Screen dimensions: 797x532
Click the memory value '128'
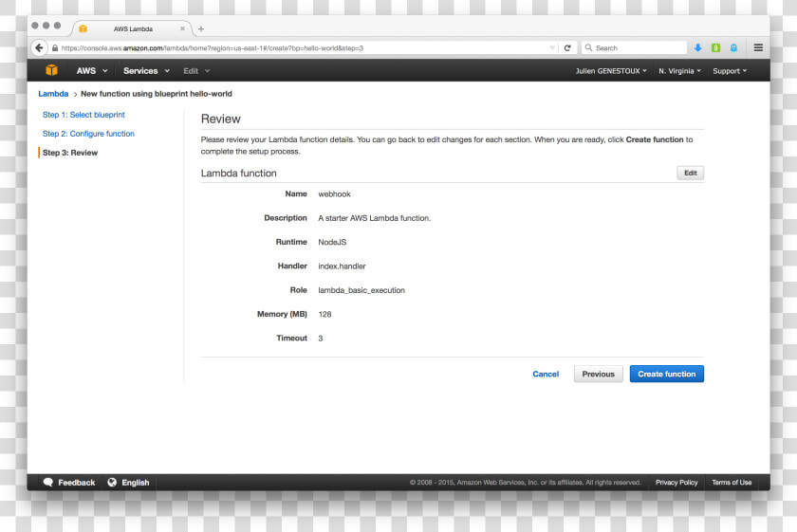pos(324,315)
